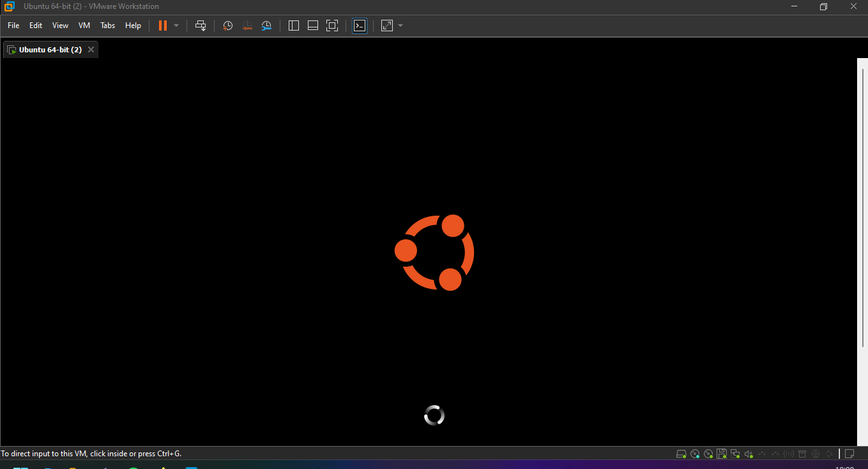
Task: Enter full screen mode
Action: click(332, 26)
